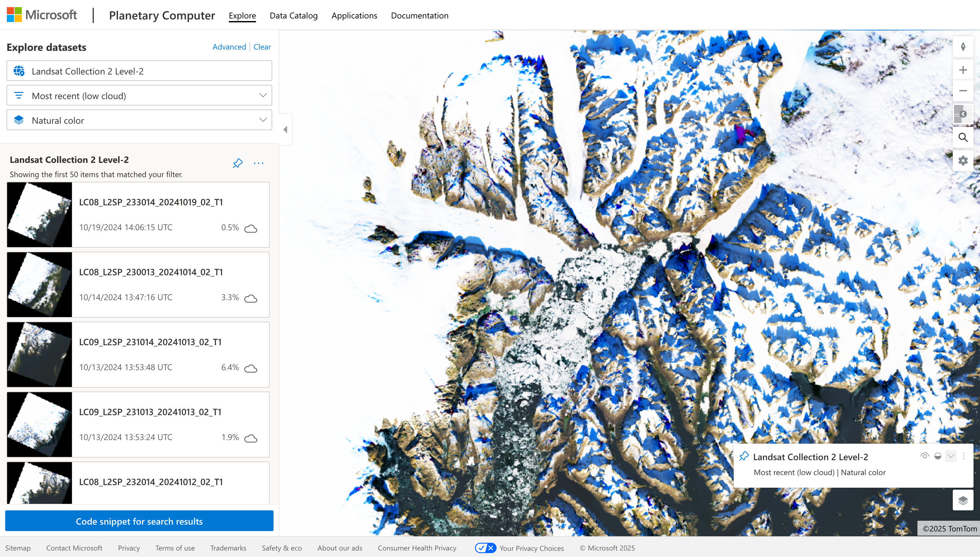Toggle layer visibility eye in legend card
Viewport: 980px width, 557px height.
coord(925,456)
